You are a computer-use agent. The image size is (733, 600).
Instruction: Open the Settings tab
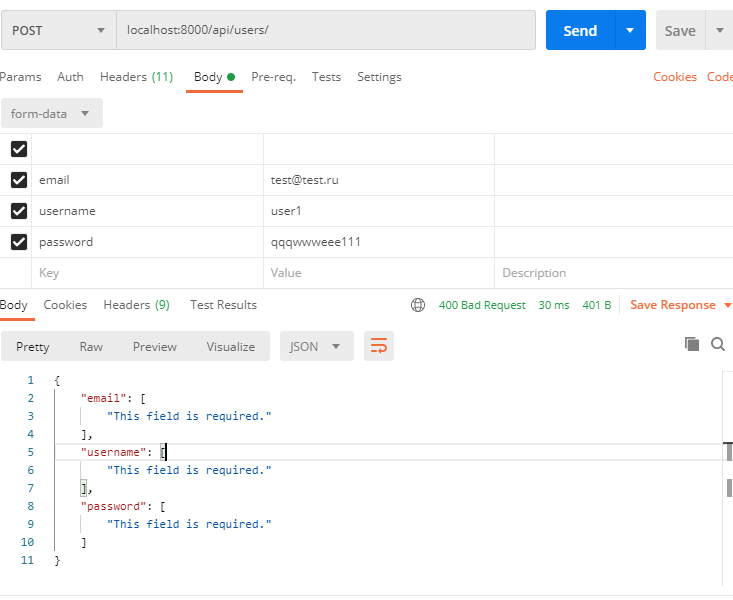pos(379,77)
